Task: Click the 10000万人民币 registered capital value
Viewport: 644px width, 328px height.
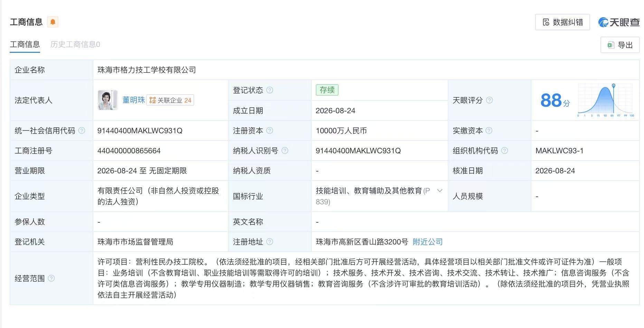Action: [x=341, y=131]
